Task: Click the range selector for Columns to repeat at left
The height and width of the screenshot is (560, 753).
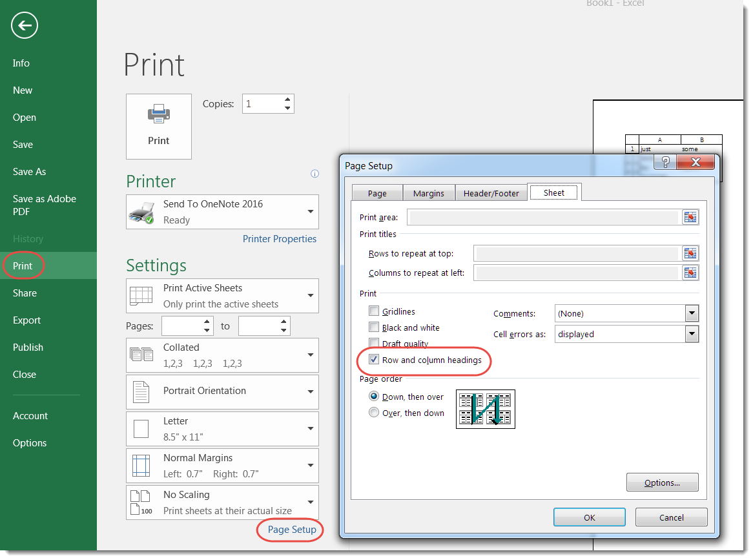Action: (690, 273)
